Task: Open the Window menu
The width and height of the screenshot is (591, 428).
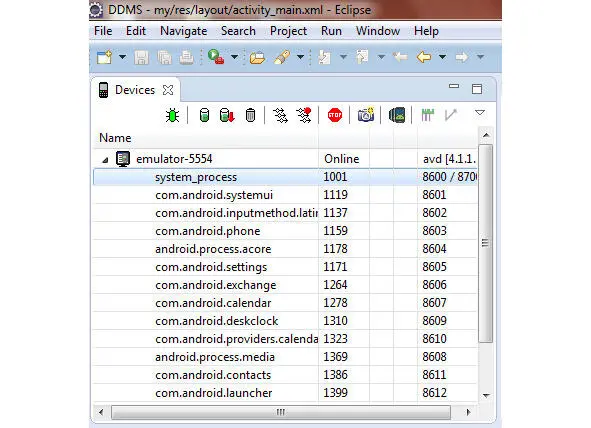Action: [x=378, y=31]
